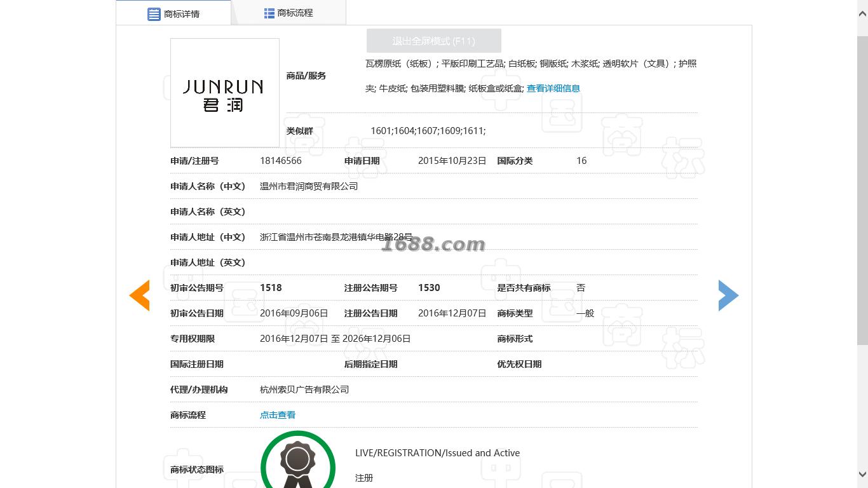Select applicant name 温州市君润商贸有限公司
This screenshot has height=488, width=868.
tap(309, 186)
